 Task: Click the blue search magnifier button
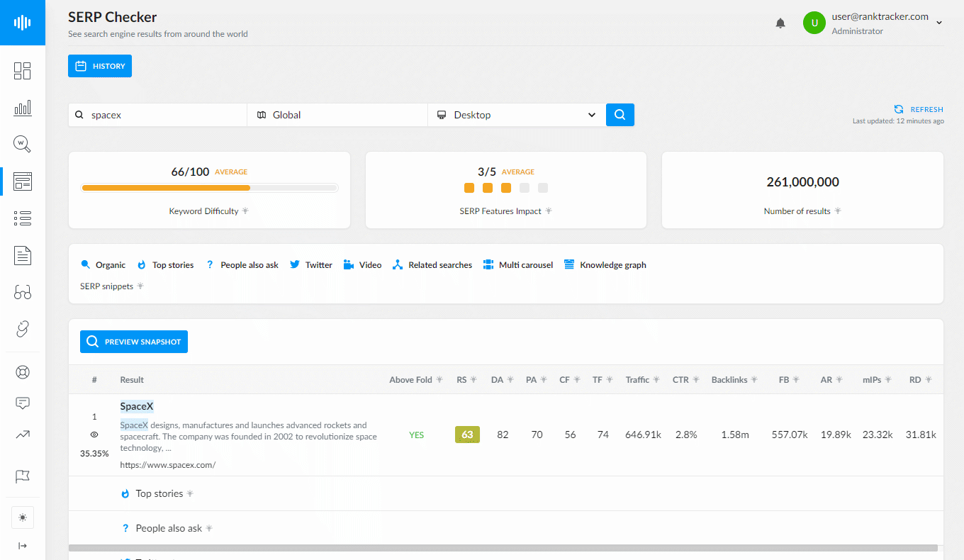[x=620, y=115]
